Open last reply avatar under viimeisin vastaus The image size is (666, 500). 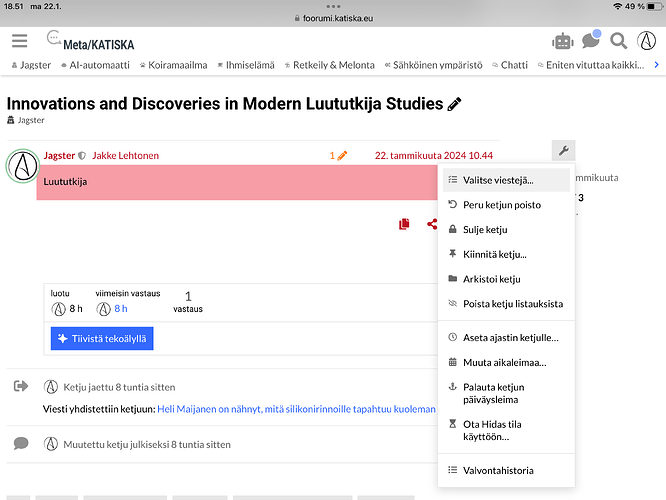point(103,309)
